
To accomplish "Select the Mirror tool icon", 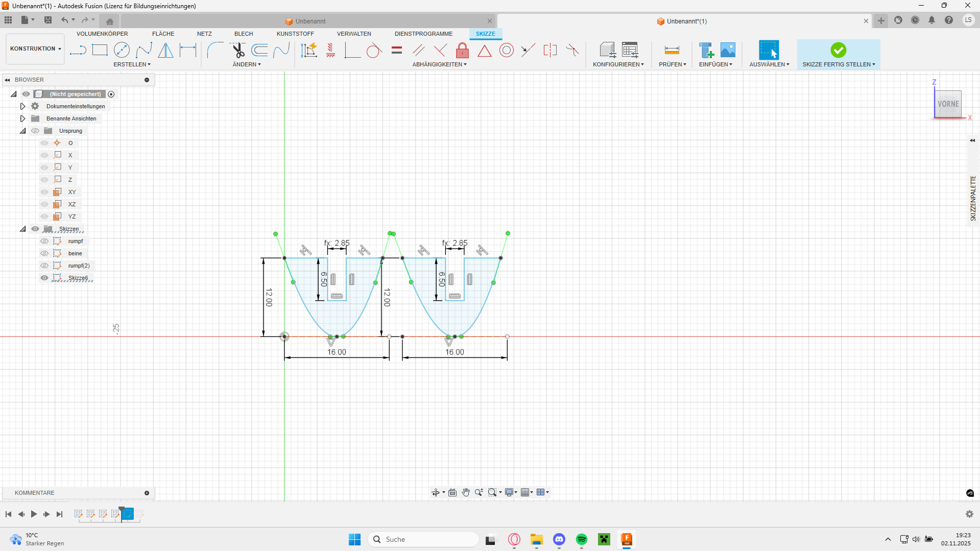I will click(x=165, y=50).
